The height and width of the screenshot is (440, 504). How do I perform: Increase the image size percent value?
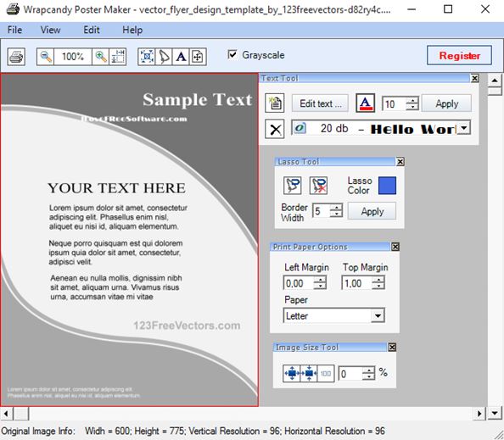pyautogui.click(x=368, y=370)
